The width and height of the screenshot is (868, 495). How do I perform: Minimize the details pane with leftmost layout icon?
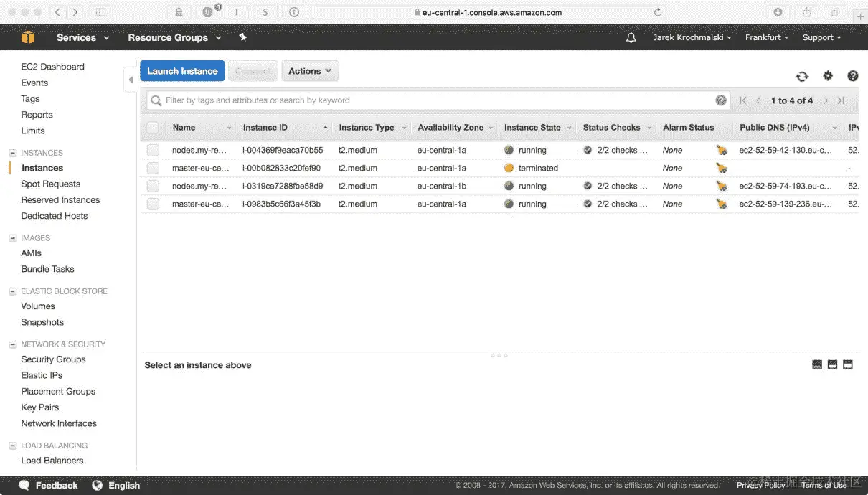tap(816, 364)
